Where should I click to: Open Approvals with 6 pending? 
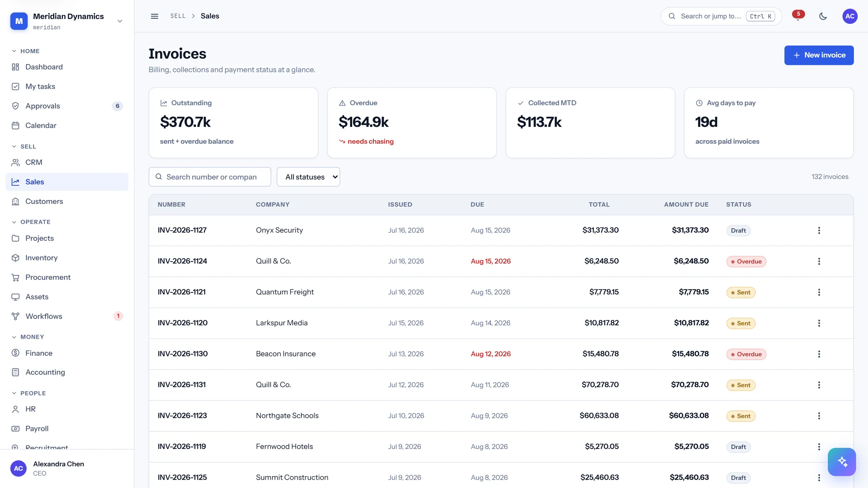coord(67,106)
